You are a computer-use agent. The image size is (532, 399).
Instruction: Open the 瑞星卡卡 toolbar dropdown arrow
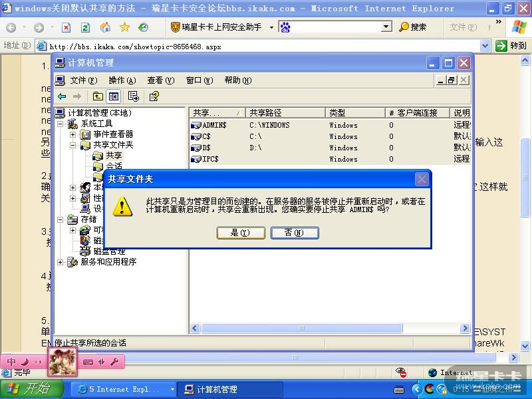(x=271, y=27)
